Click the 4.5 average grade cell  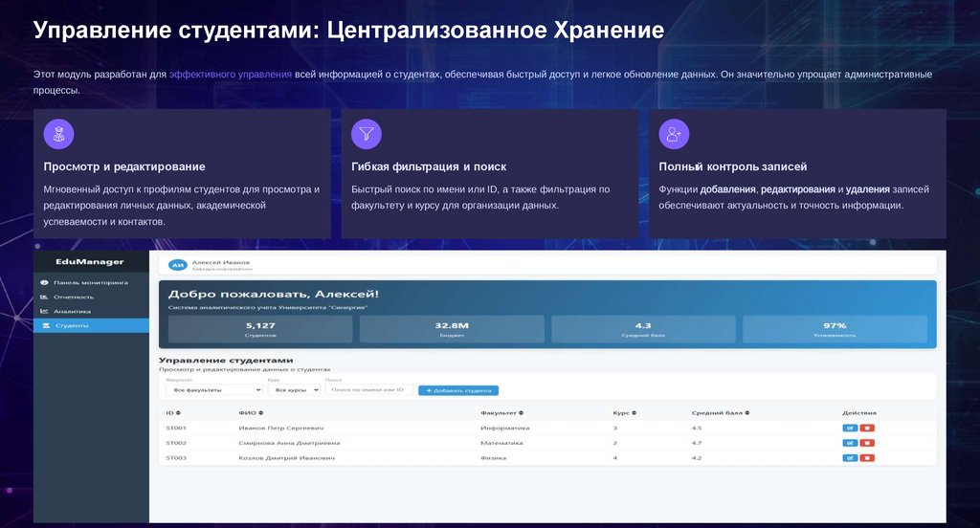point(697,428)
